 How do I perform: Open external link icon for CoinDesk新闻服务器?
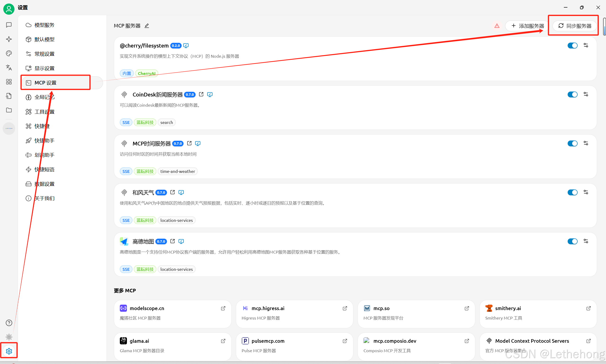click(201, 94)
